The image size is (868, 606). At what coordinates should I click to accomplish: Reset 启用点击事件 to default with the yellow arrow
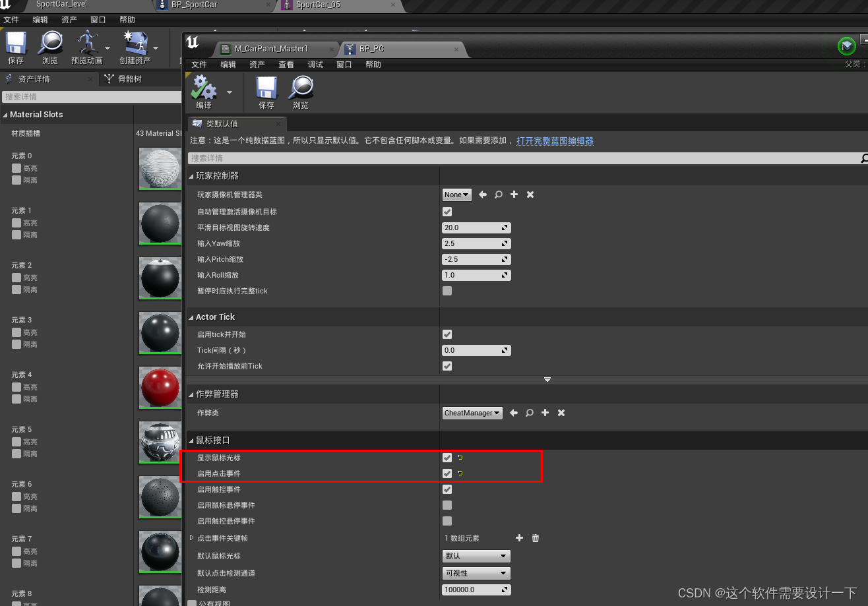tap(460, 473)
